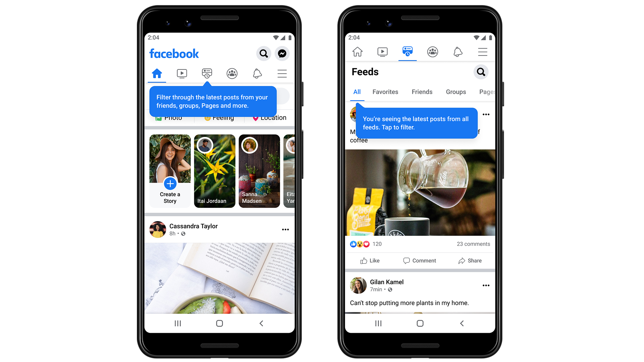
Task: Expand the Pages filter tab
Action: tap(485, 93)
